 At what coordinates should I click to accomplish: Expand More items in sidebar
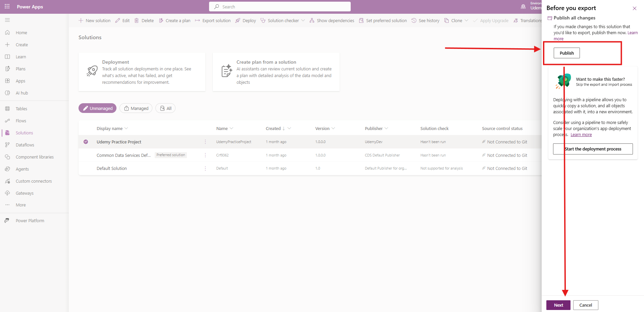[20, 205]
